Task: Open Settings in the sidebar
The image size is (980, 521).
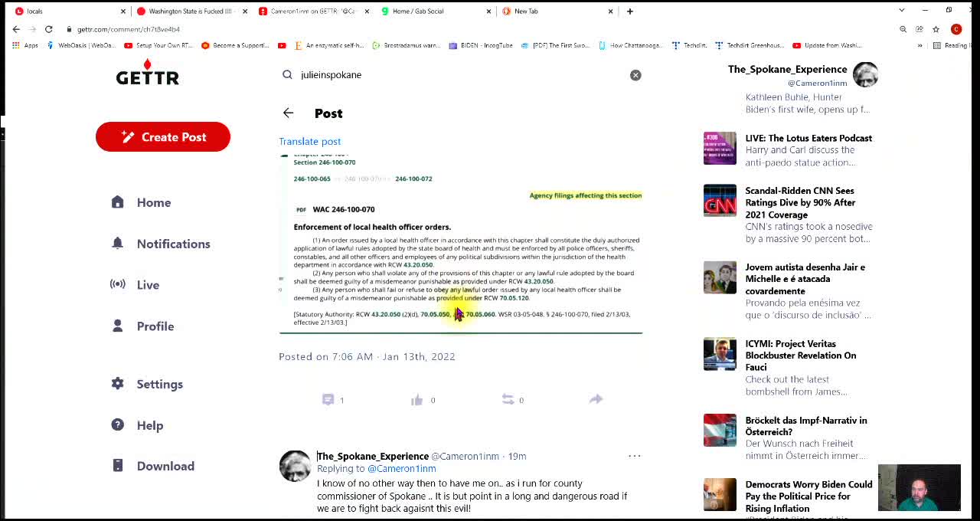Action: (159, 384)
